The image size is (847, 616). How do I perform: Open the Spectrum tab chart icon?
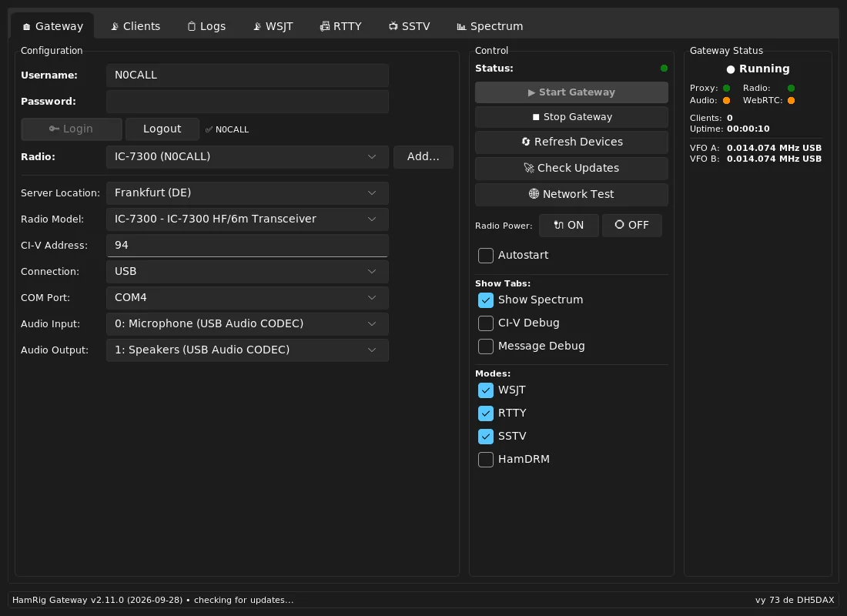(x=490, y=26)
